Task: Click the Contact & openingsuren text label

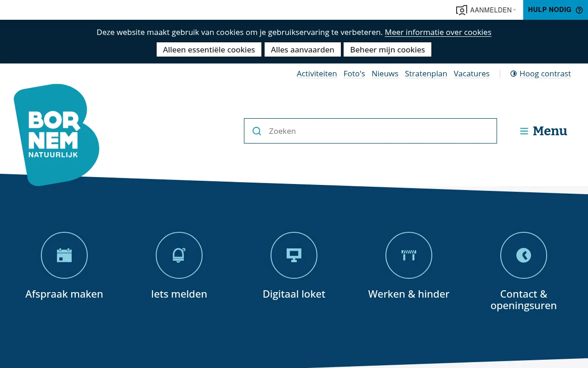Action: click(524, 300)
